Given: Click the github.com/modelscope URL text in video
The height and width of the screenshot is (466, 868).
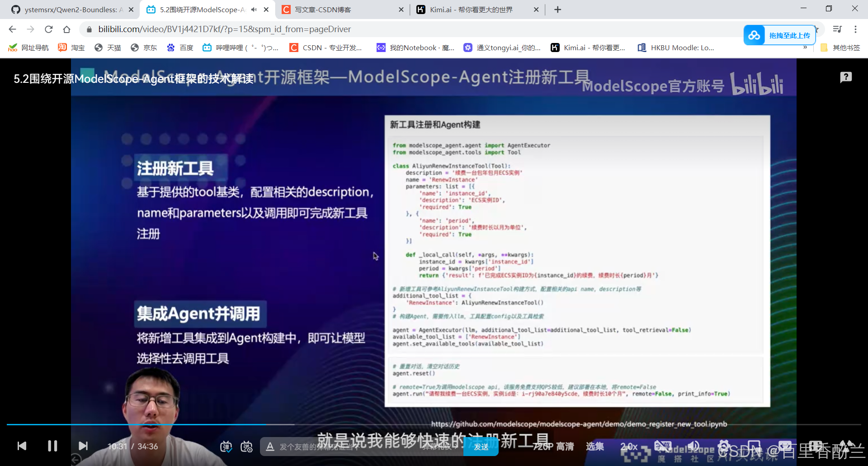Looking at the screenshot, I should [579, 424].
